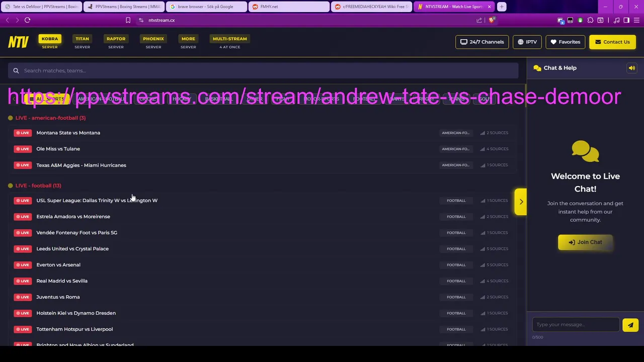Go back with the browser back arrow
Viewport: 644px width, 362px height.
[x=8, y=20]
